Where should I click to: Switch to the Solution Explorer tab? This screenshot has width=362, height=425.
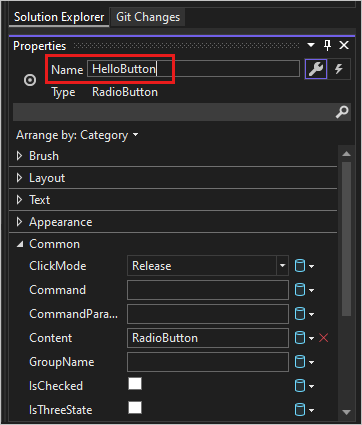[59, 17]
